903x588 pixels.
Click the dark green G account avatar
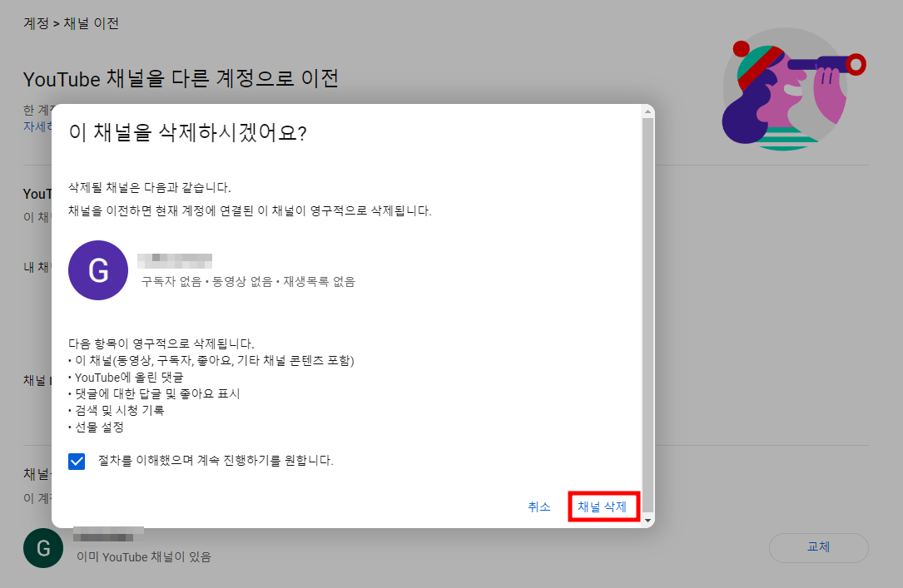pos(43,548)
